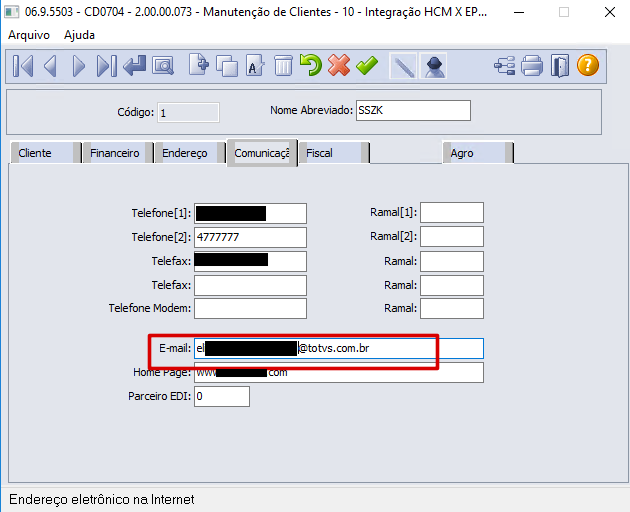The width and height of the screenshot is (630, 512).
Task: Switch to the Financeiro tab
Action: click(117, 153)
